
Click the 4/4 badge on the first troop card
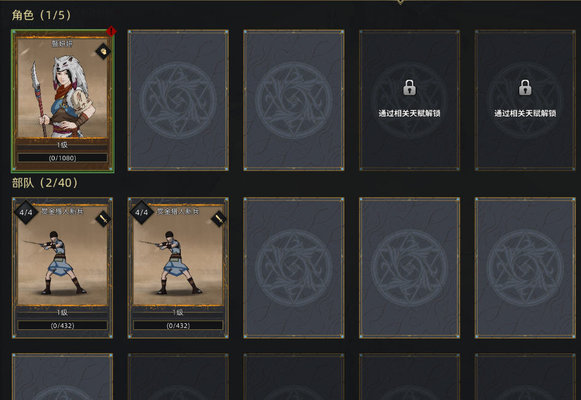pos(26,212)
